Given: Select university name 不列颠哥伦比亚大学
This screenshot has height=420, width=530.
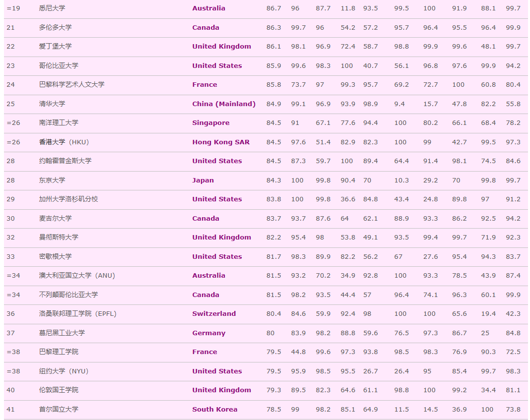Looking at the screenshot, I should click(68, 295).
